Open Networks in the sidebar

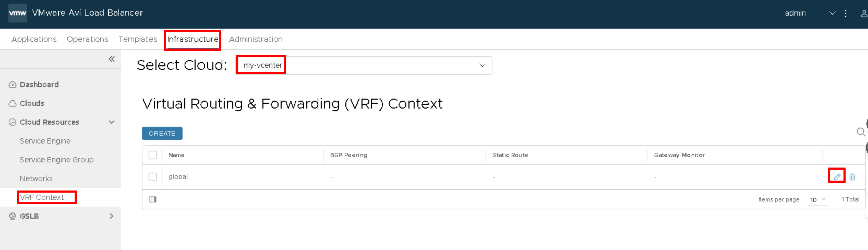[36, 178]
